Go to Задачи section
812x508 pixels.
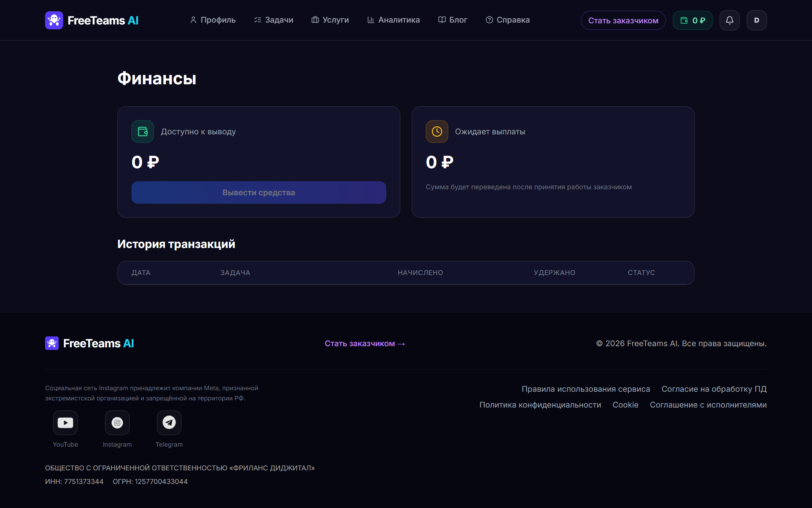(274, 20)
